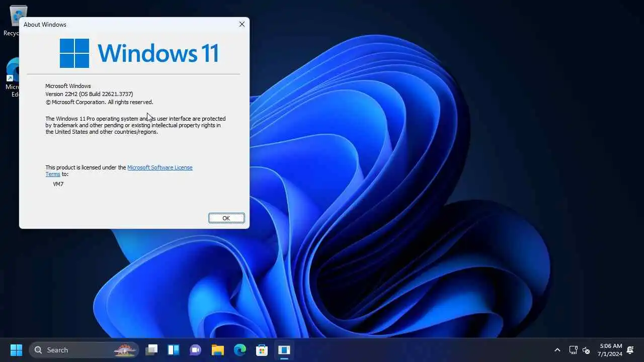Open Microsoft Store from the taskbar
The width and height of the screenshot is (644, 362).
[262, 350]
